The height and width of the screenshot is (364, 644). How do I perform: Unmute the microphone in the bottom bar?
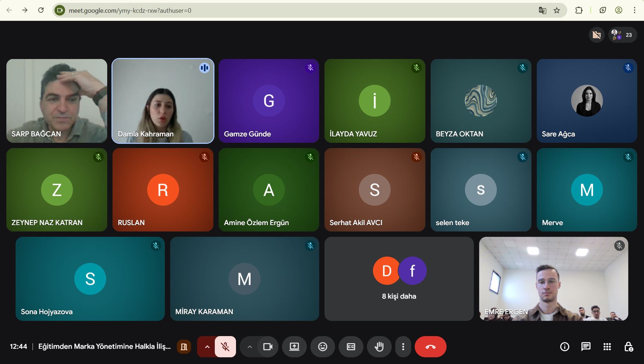pos(225,347)
